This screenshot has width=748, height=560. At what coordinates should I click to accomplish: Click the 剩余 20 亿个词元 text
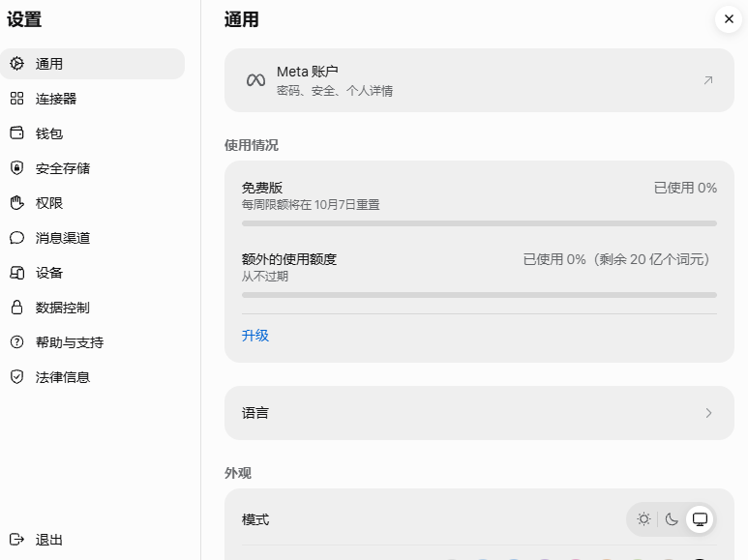point(654,259)
